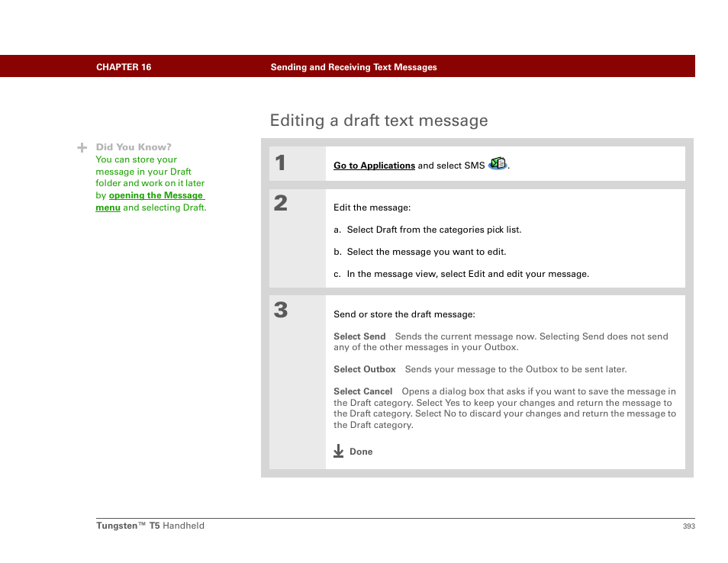
Task: Click the Done label
Action: click(361, 452)
